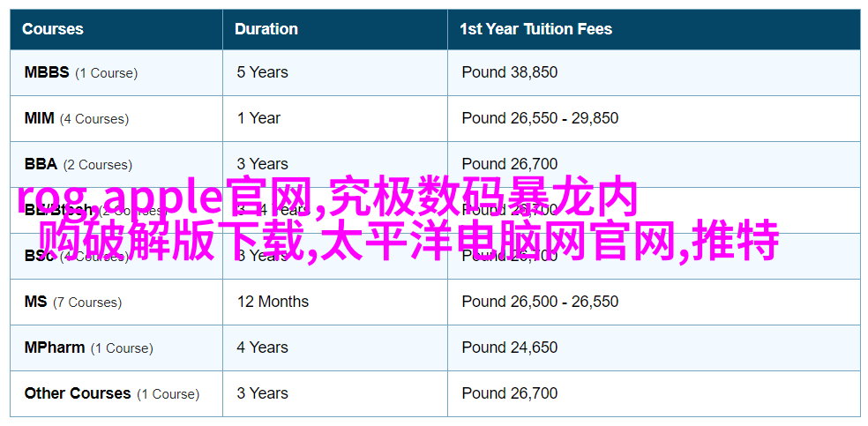Click the Pound 26,550 - 29,850 fee
Image resolution: width=868 pixels, height=426 pixels.
click(540, 118)
